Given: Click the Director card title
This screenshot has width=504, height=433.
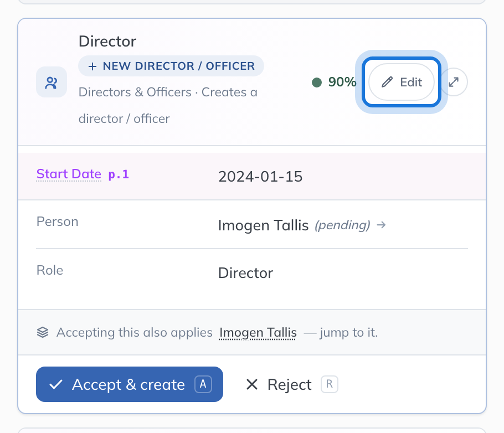Looking at the screenshot, I should 107,41.
